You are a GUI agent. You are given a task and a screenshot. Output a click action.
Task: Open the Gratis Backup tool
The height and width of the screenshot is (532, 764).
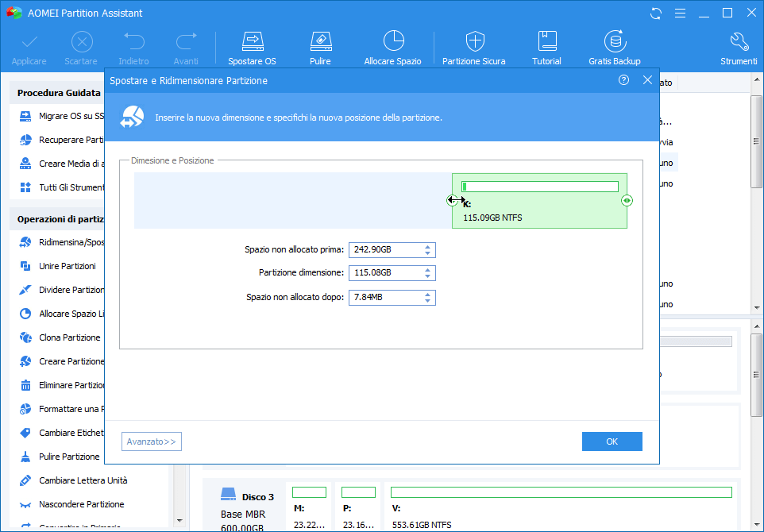point(615,48)
